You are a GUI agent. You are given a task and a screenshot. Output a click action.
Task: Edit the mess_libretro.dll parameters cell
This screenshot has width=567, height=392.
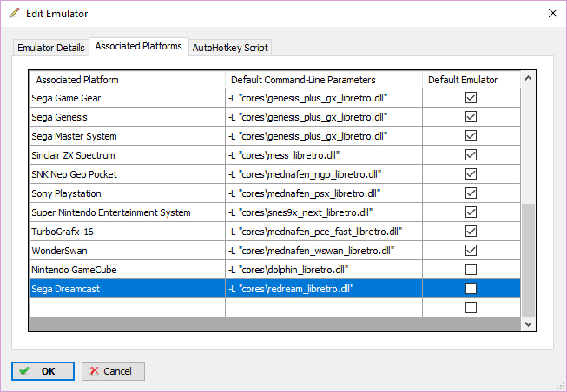pos(324,155)
